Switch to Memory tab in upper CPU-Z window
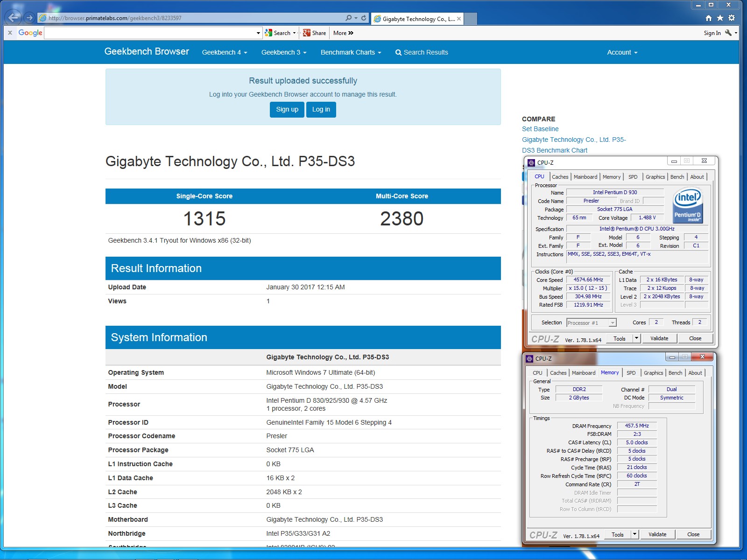The image size is (747, 560). (x=612, y=177)
